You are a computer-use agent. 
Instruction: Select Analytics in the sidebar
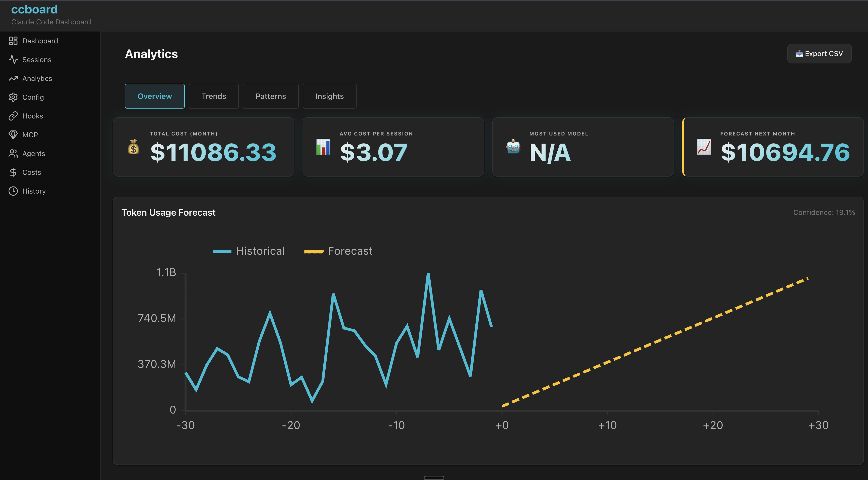[37, 78]
